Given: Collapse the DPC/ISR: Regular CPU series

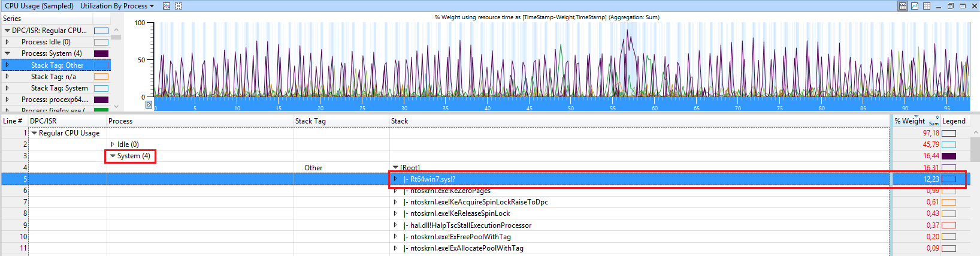Looking at the screenshot, I should tap(7, 31).
